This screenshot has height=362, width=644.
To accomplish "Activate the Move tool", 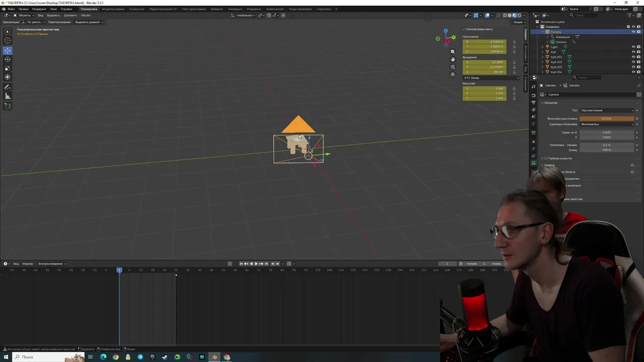I will coord(8,50).
